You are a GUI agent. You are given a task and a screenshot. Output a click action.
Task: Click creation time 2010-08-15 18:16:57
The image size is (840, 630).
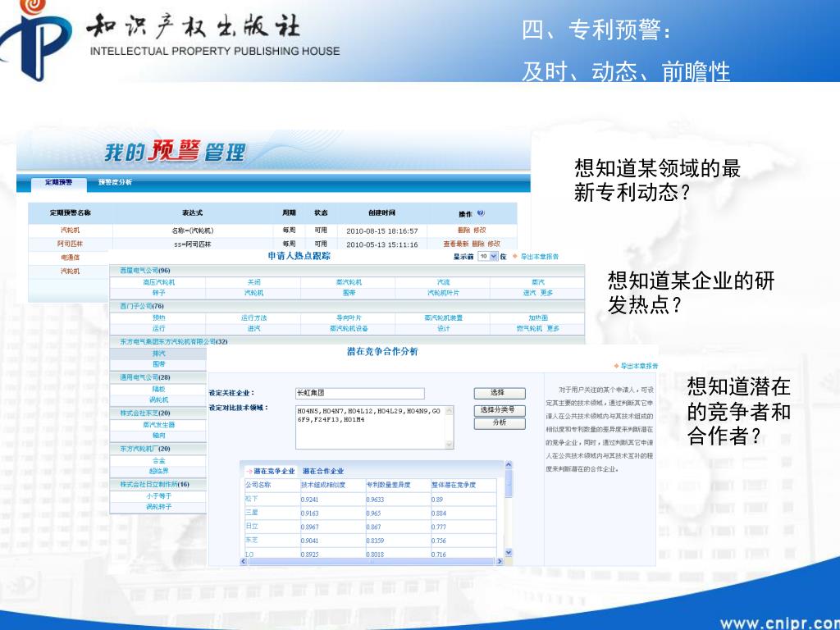(x=382, y=231)
